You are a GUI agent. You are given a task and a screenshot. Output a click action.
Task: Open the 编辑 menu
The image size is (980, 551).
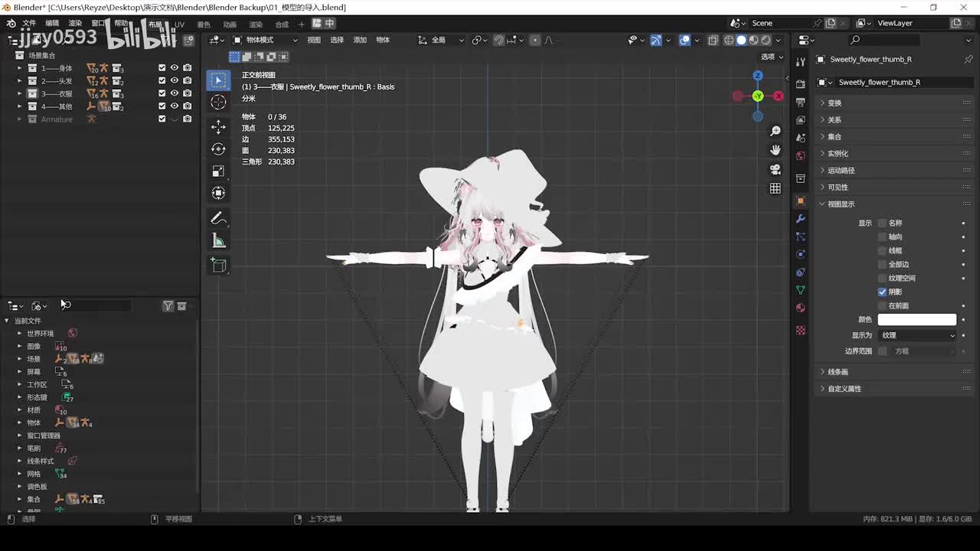pyautogui.click(x=52, y=24)
